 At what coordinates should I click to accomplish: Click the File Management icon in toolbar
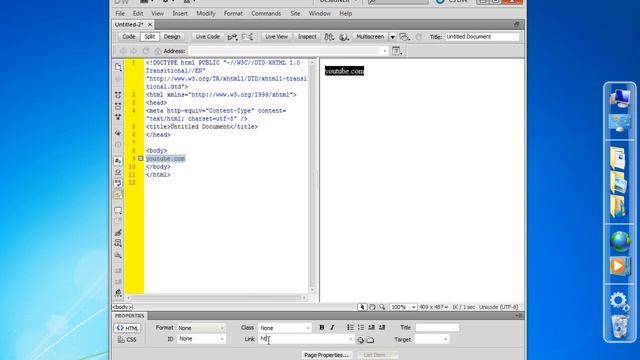click(x=329, y=37)
